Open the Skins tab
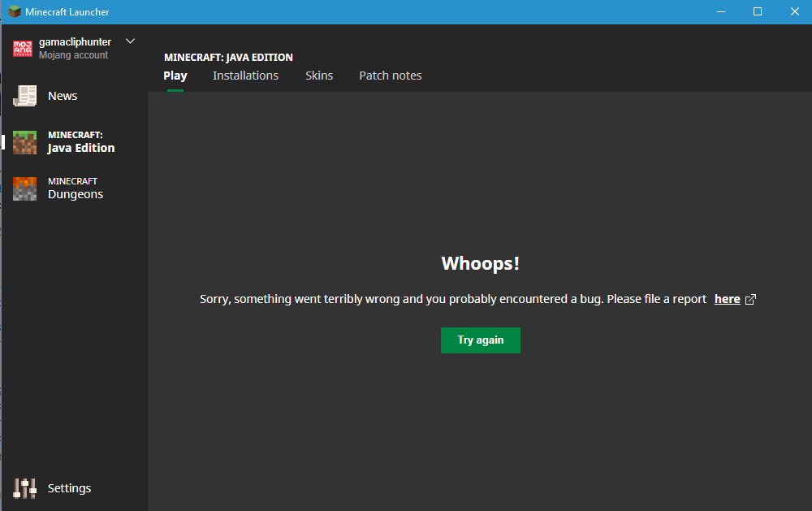Screen dimensions: 812x511 (x=319, y=76)
